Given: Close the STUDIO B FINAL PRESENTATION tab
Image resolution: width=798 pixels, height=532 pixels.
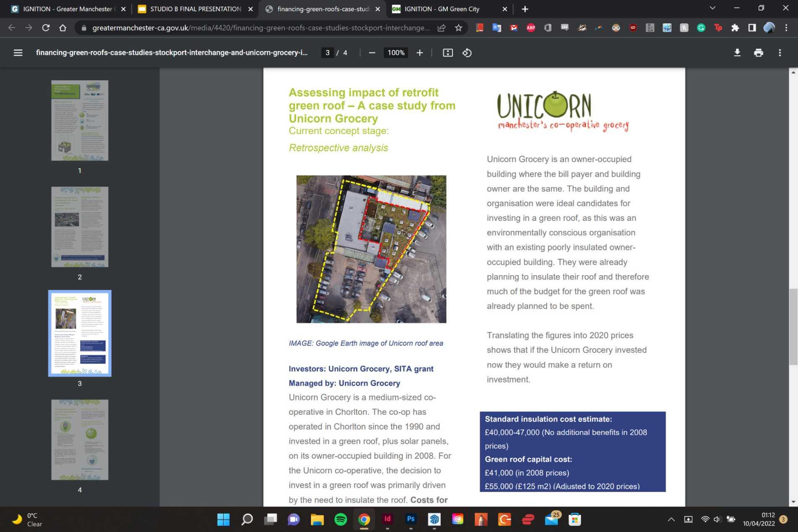Looking at the screenshot, I should point(251,9).
